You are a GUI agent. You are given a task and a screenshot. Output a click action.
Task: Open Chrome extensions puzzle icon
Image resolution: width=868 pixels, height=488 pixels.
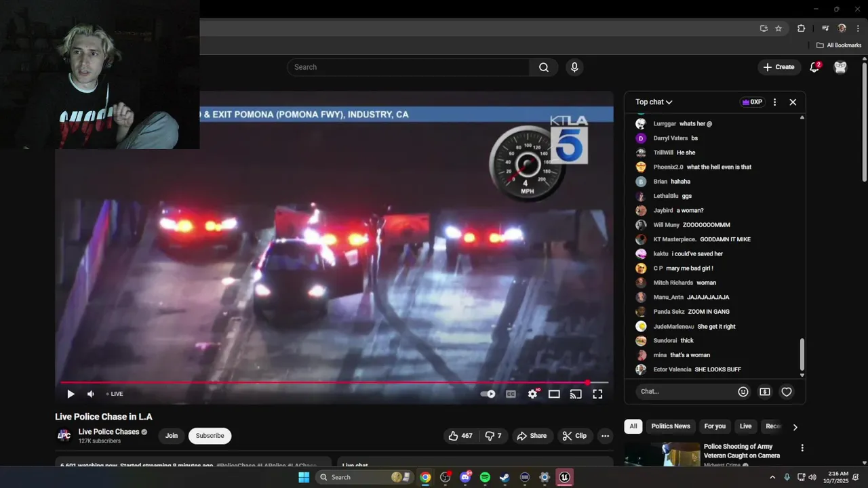(801, 28)
